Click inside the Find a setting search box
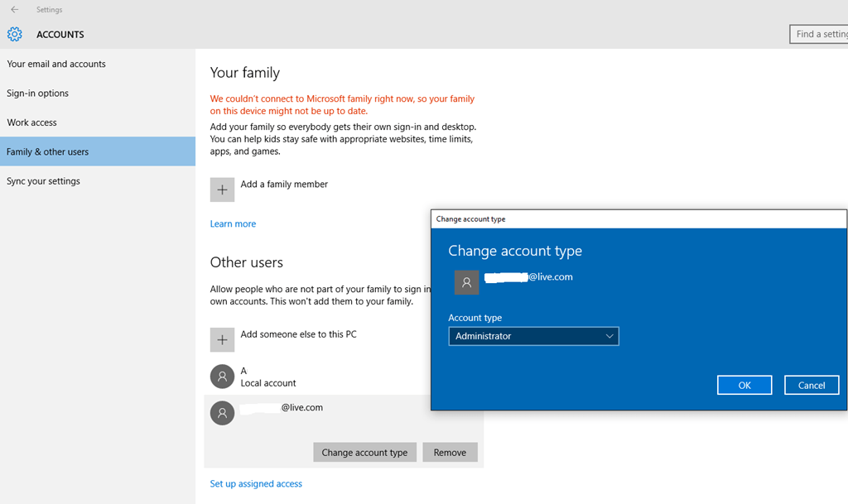The image size is (848, 504). click(x=824, y=34)
